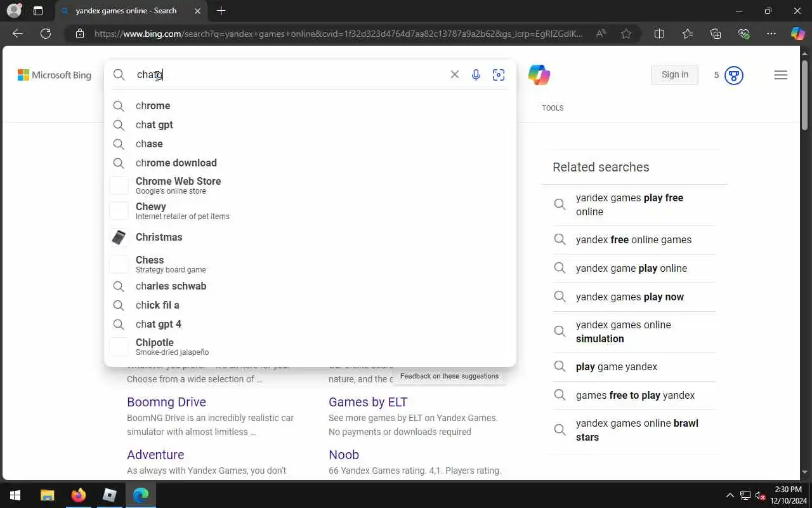
Task: Open Browser essentials heart icon
Action: pyautogui.click(x=743, y=34)
